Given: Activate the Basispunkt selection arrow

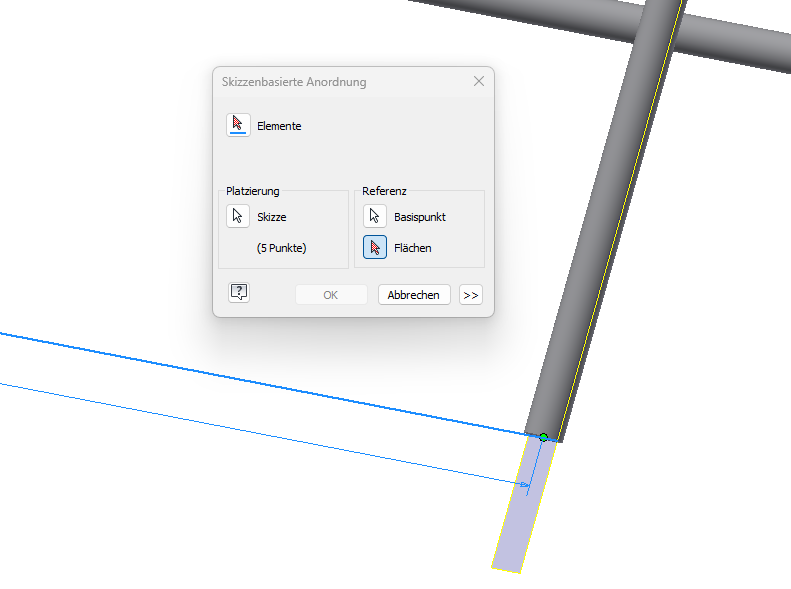Looking at the screenshot, I should (x=375, y=216).
